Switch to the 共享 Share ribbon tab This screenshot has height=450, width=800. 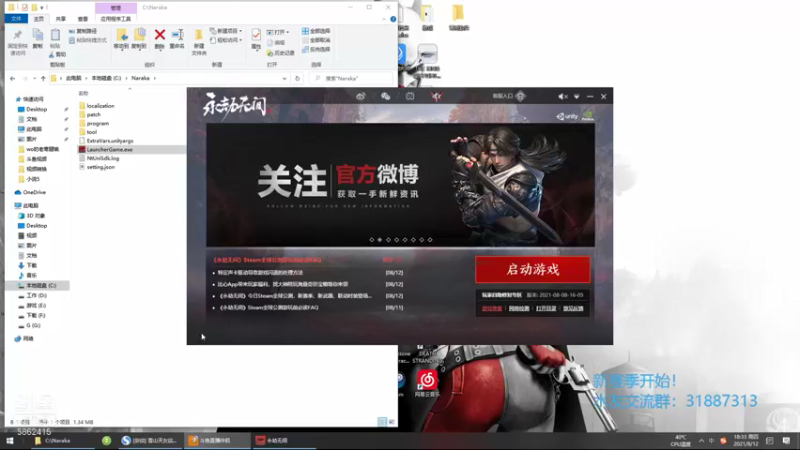click(61, 19)
